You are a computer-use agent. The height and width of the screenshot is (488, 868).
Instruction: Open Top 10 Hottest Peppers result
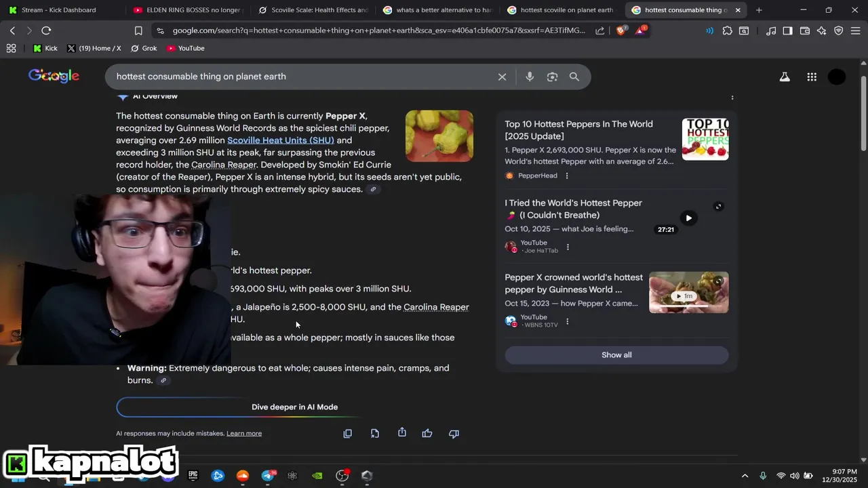578,130
